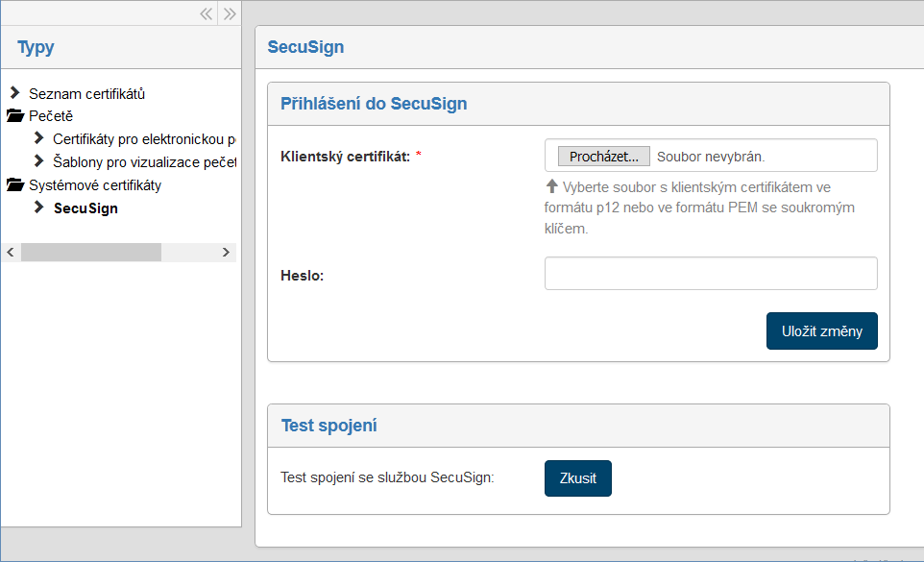Click the horizontal scrollbar thumb in tree panel

[x=91, y=253]
